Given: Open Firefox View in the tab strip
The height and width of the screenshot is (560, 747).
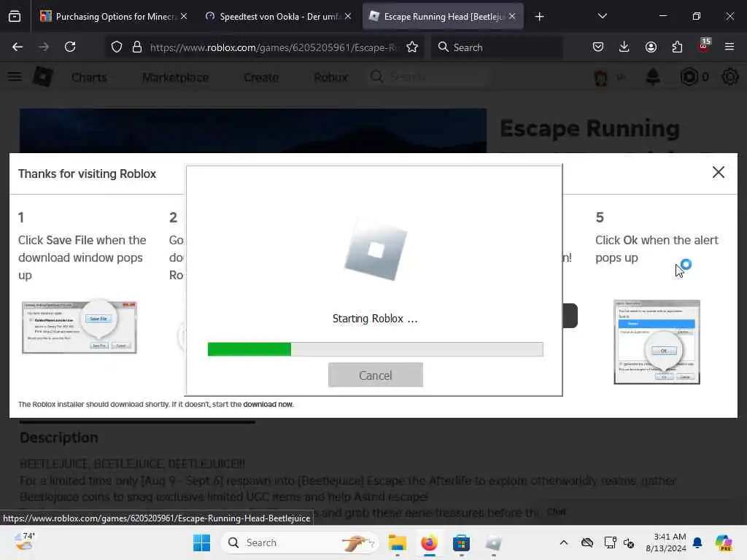Looking at the screenshot, I should pos(15,17).
